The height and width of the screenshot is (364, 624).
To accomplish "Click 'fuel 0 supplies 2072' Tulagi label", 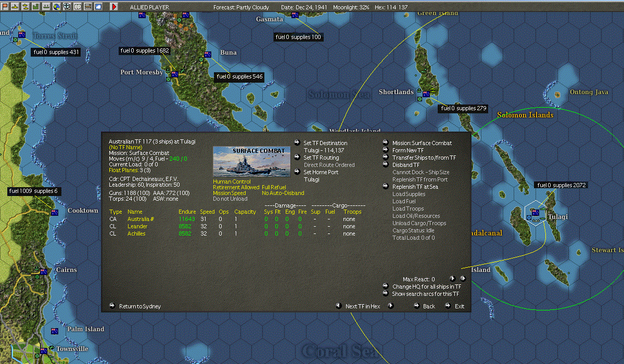I will pyautogui.click(x=561, y=186).
